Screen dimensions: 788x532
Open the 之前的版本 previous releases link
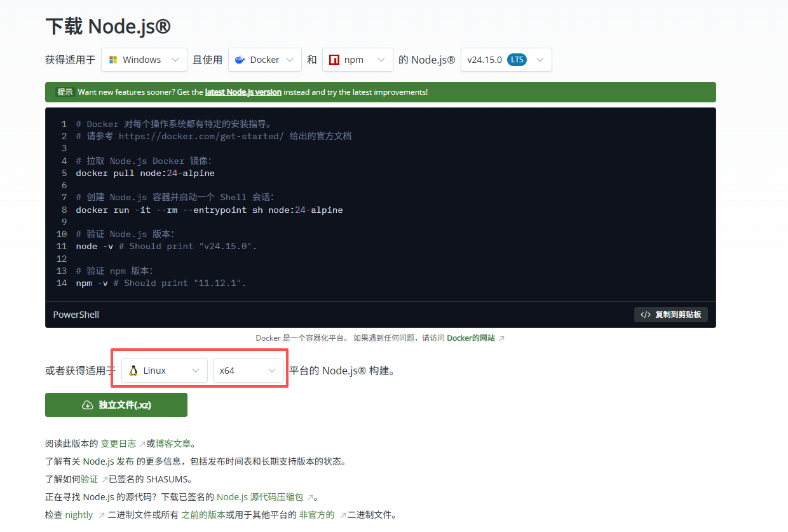click(203, 515)
